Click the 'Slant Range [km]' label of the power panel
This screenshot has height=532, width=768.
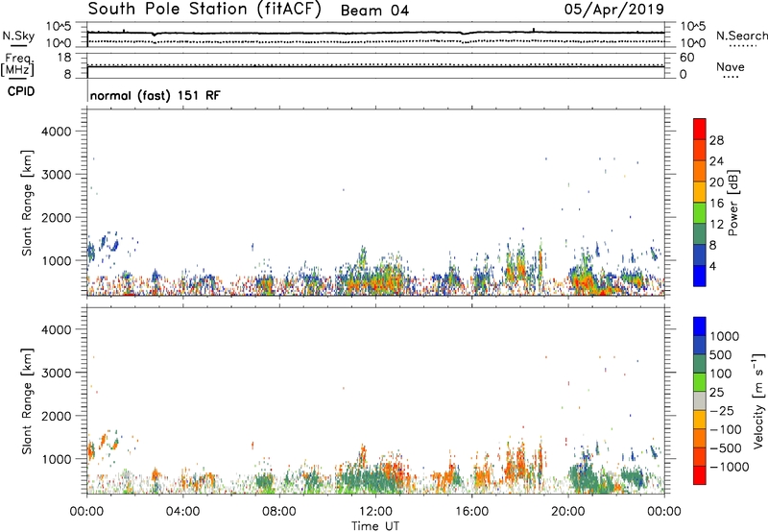point(27,203)
